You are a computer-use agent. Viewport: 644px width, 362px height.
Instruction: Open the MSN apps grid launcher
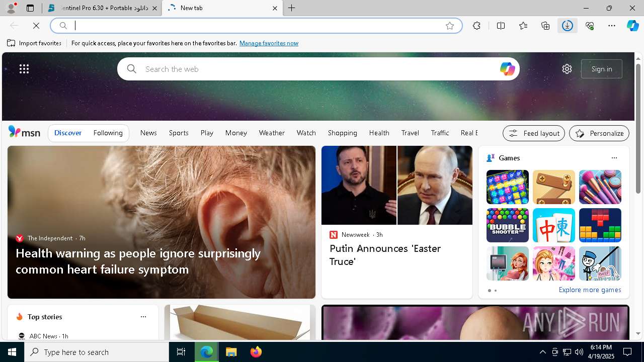coord(24,69)
